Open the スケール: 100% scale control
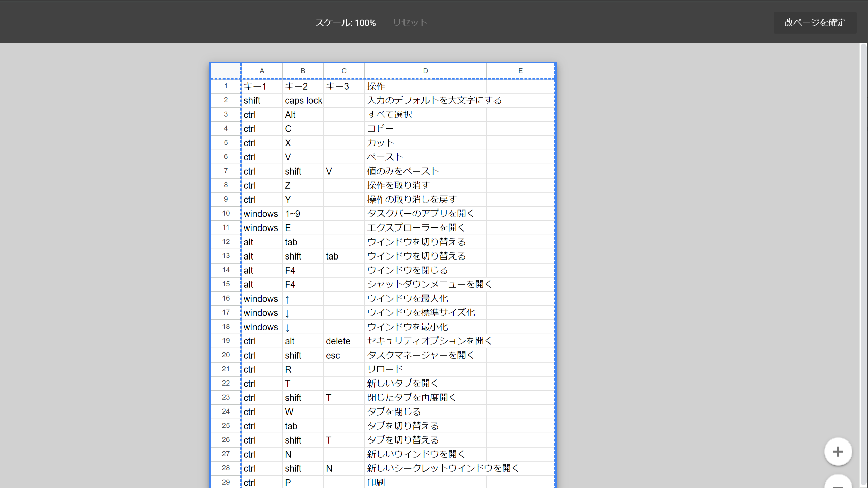868x488 pixels. 345,23
